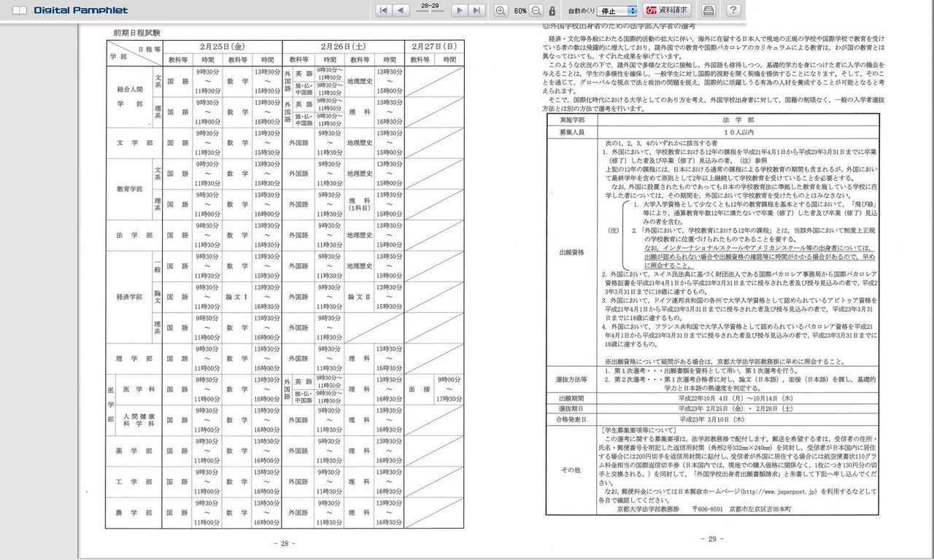This screenshot has width=934, height=560.
Task: Click the 資料請求 button
Action: point(668,10)
